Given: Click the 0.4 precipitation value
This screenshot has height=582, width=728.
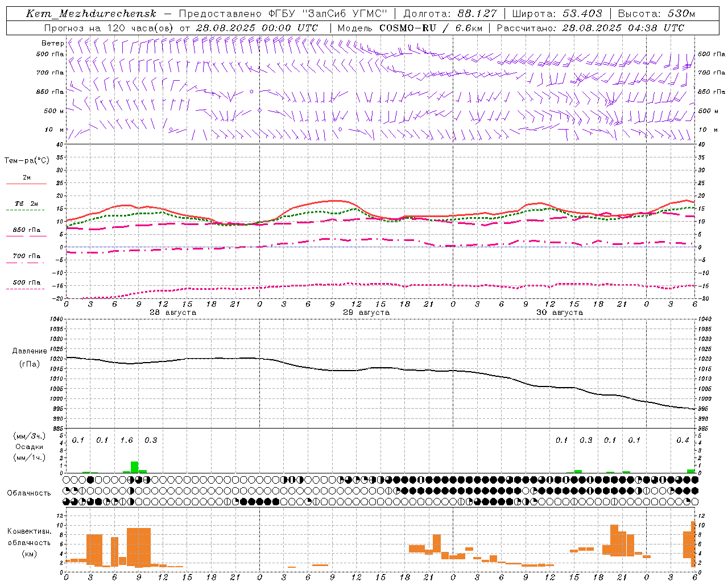Looking at the screenshot, I should (x=682, y=440).
